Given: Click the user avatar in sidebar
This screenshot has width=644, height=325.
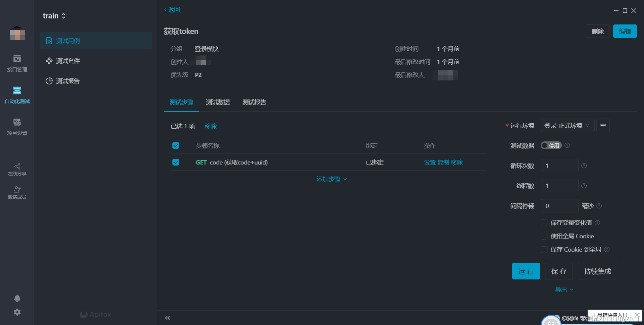Looking at the screenshot, I should [17, 34].
